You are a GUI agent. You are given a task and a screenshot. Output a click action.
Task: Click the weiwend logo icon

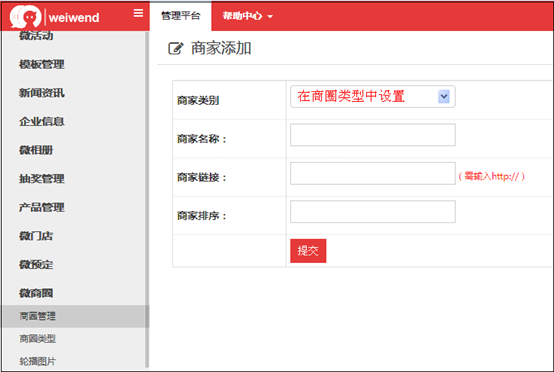[25, 17]
